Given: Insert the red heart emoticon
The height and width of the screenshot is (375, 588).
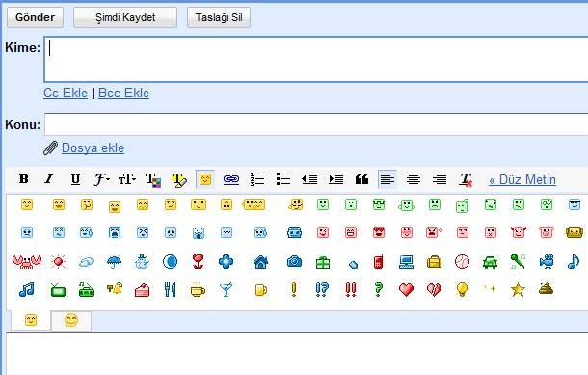Looking at the screenshot, I should tap(406, 290).
